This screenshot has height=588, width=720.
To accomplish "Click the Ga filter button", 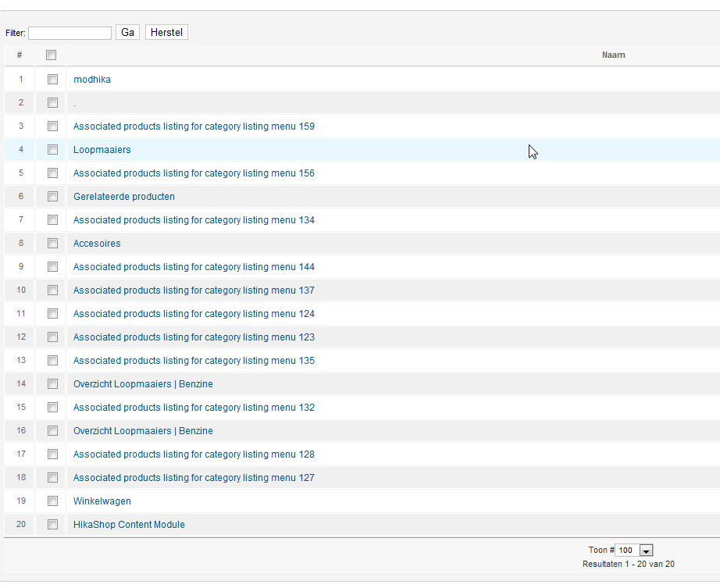I will coord(127,32).
